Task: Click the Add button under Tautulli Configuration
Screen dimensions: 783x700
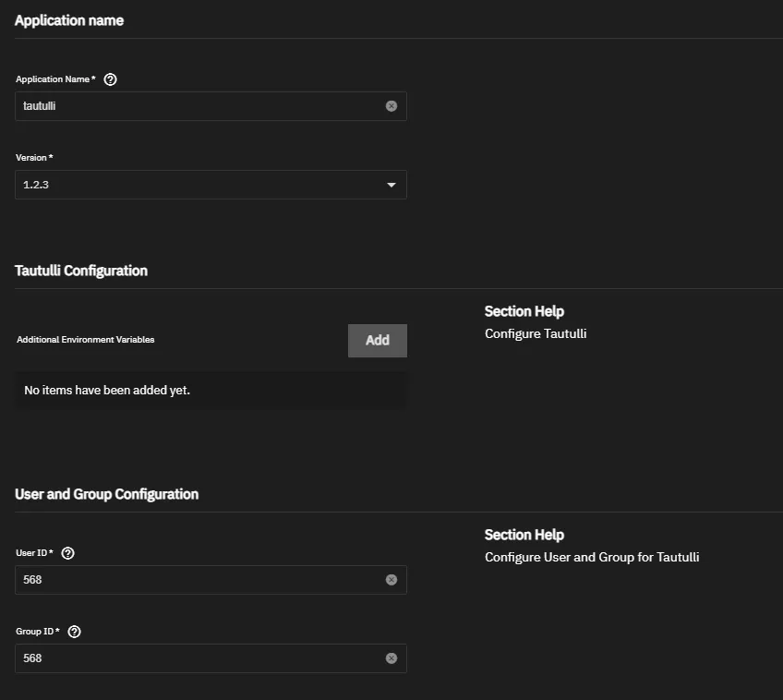Action: point(377,340)
